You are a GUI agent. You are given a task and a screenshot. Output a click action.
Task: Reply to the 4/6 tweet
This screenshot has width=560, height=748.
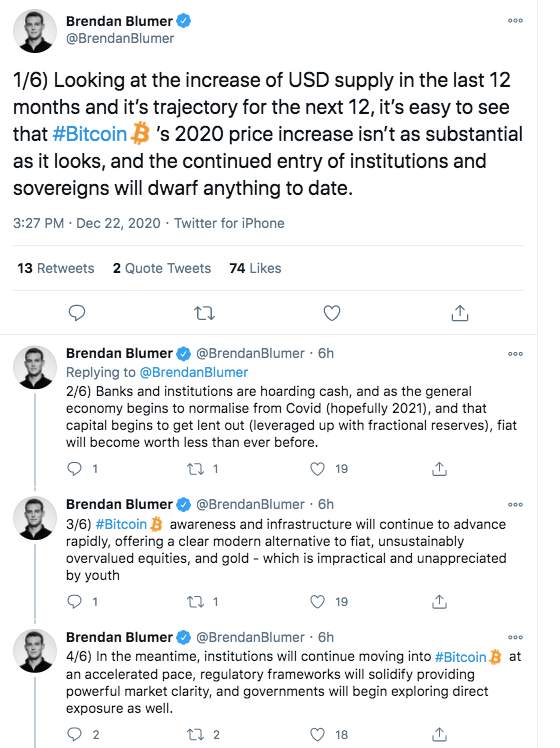(74, 734)
